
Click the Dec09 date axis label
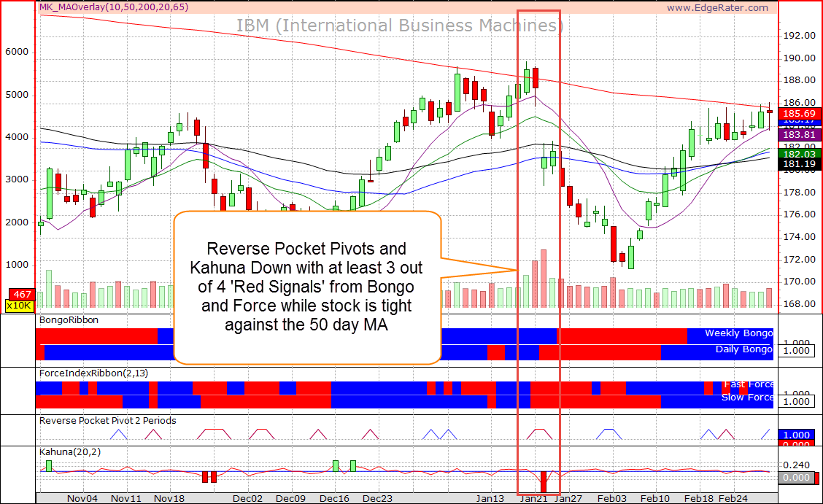290,498
